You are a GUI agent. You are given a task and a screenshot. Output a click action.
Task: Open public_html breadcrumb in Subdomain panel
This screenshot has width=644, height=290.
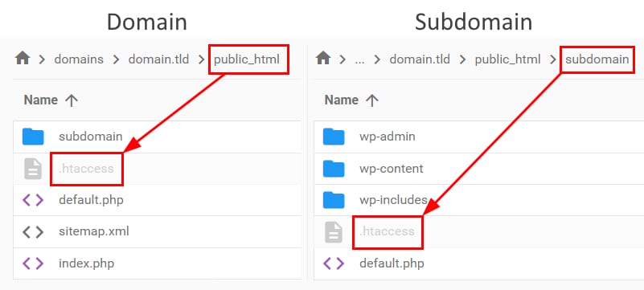coord(507,59)
